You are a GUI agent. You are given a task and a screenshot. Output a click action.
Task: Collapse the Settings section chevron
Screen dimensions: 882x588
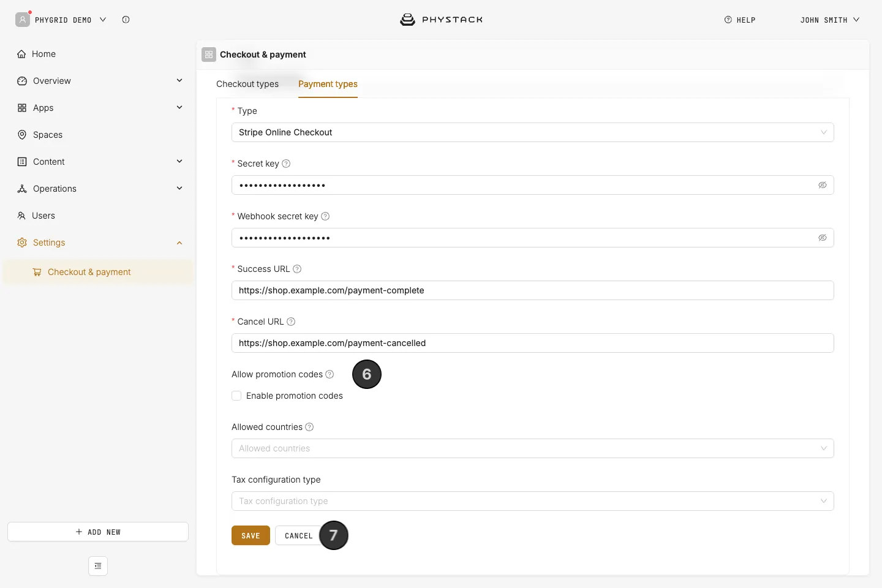(179, 243)
